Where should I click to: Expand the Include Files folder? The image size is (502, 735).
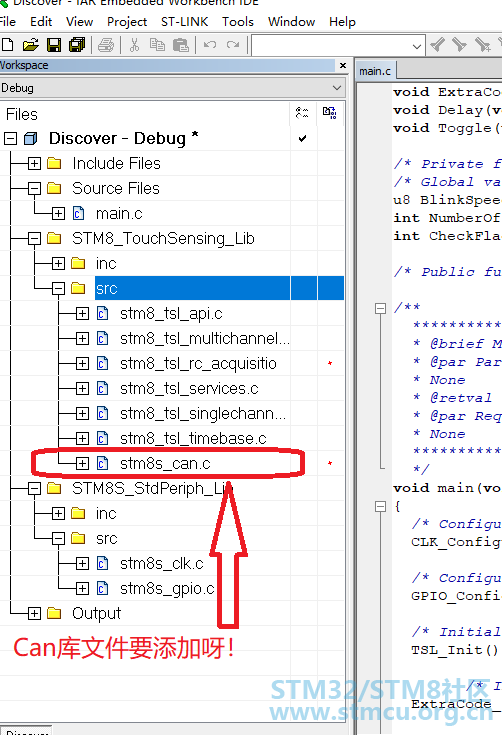34,163
